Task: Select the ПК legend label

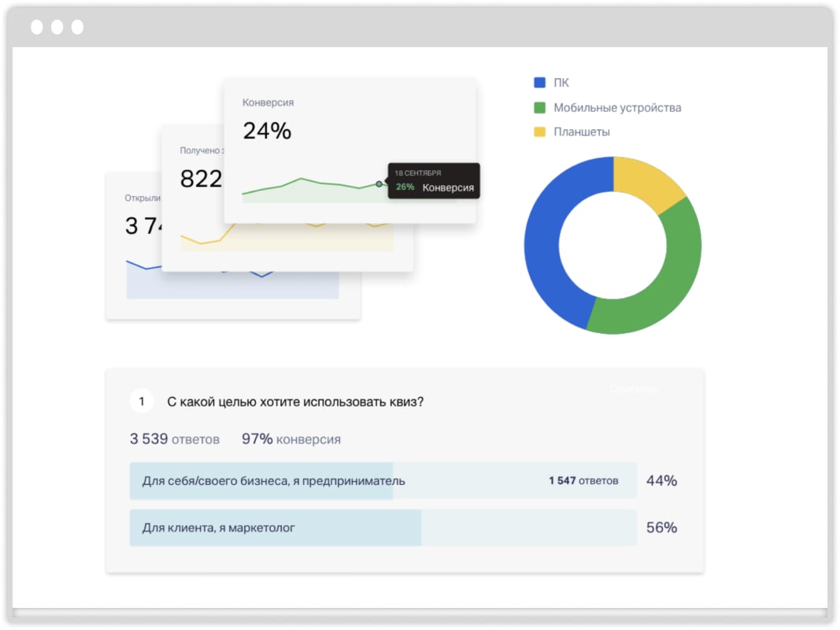Action: 561,83
